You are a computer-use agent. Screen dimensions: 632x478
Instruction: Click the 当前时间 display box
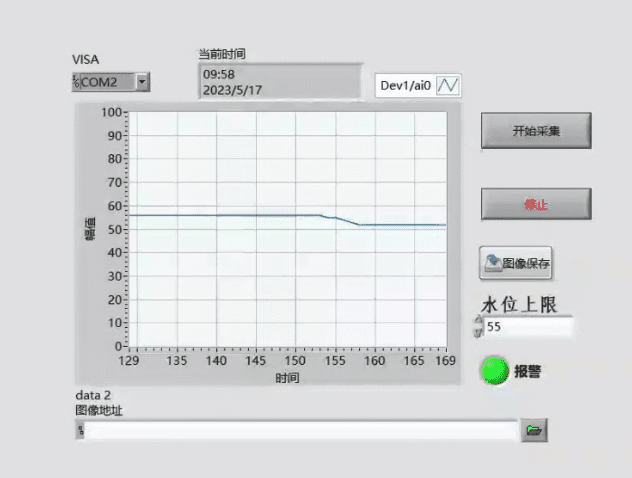[x=279, y=82]
